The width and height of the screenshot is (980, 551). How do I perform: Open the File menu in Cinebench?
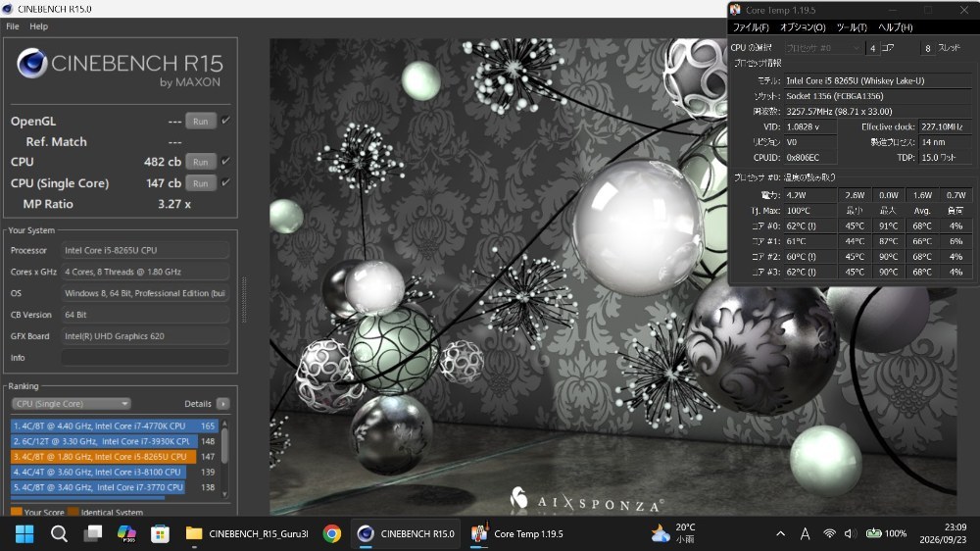13,26
